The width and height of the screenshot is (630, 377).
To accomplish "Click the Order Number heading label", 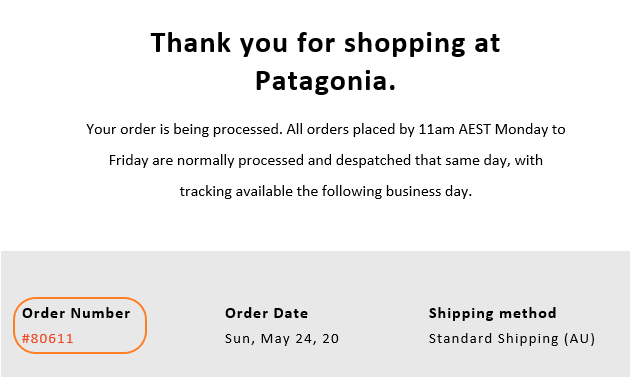I will (x=76, y=313).
